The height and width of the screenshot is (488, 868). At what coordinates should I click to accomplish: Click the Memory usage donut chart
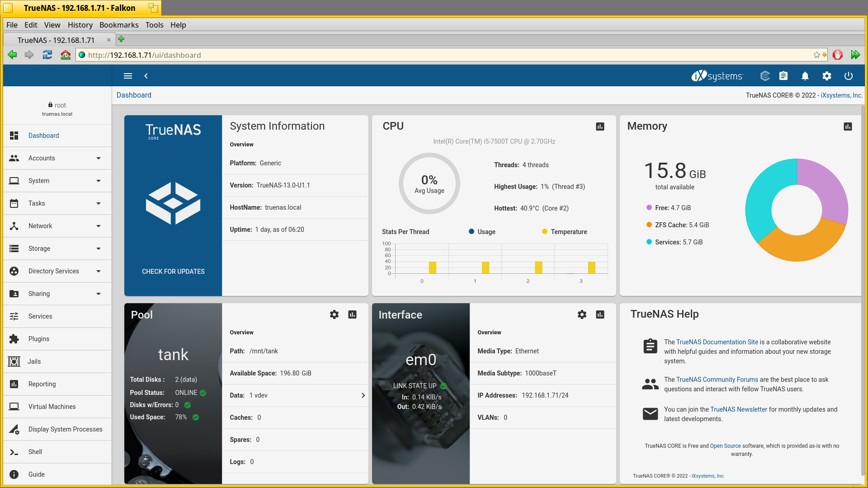(797, 210)
